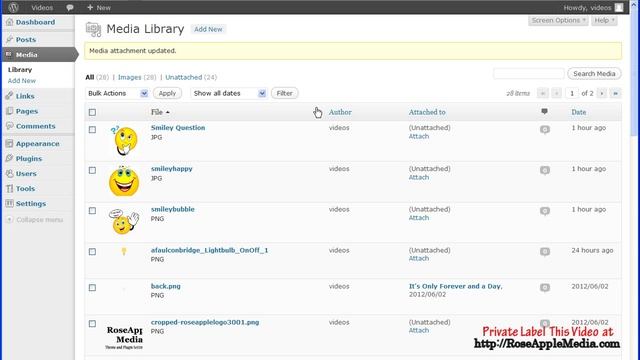The width and height of the screenshot is (640, 360).
Task: Expand the Screen Options panel
Action: [558, 20]
